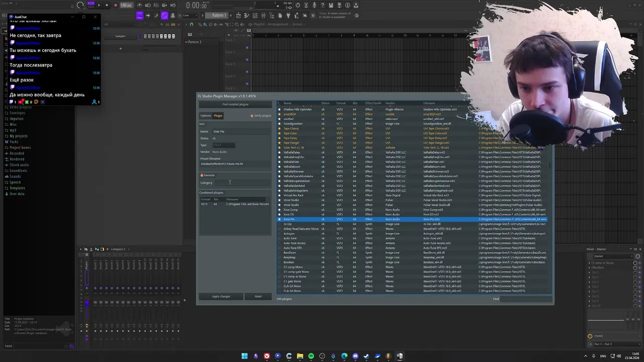Toggle favorite star for ValhallaDelay

[280, 152]
